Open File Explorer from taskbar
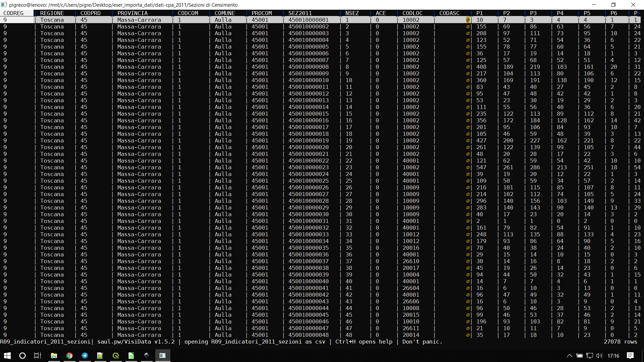Image resolution: width=644 pixels, height=362 pixels. pyautogui.click(x=54, y=356)
